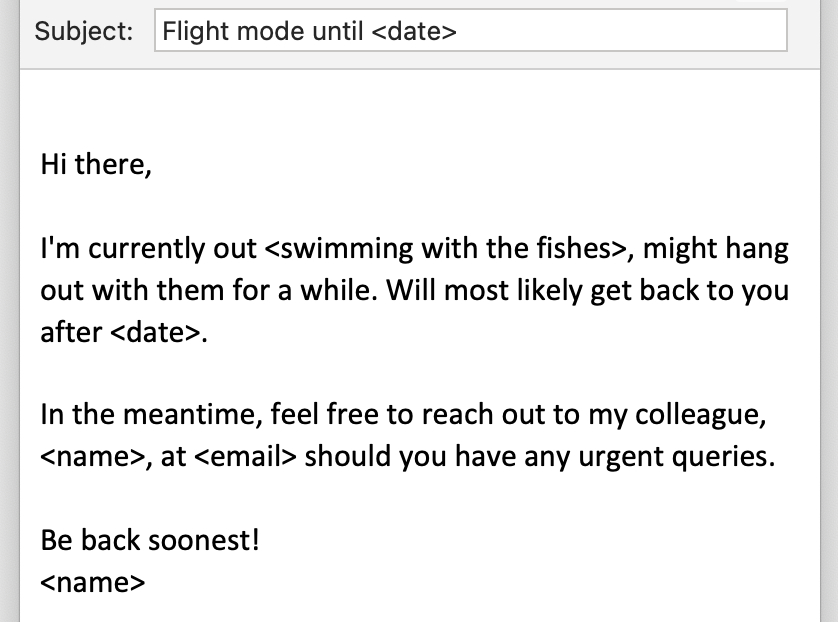Click the signature <name> placeholder
Viewport: 838px width, 622px height.
click(x=92, y=582)
